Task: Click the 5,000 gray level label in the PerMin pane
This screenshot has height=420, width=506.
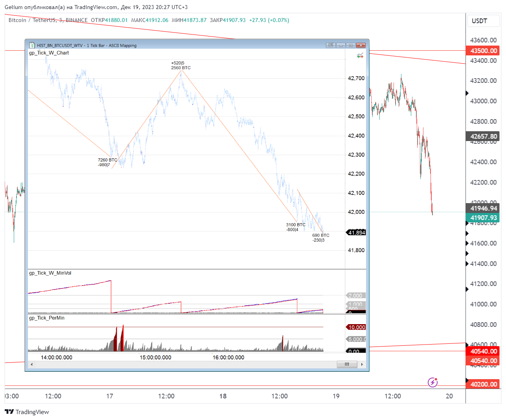Action: tap(356, 339)
